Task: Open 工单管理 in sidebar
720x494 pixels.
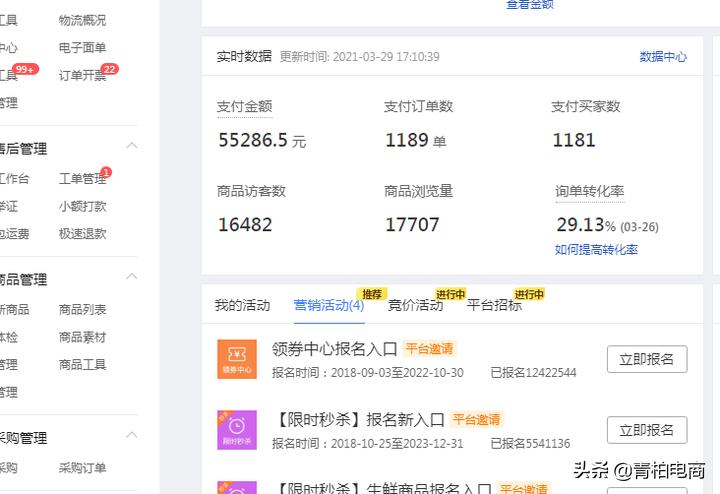Action: pyautogui.click(x=83, y=179)
